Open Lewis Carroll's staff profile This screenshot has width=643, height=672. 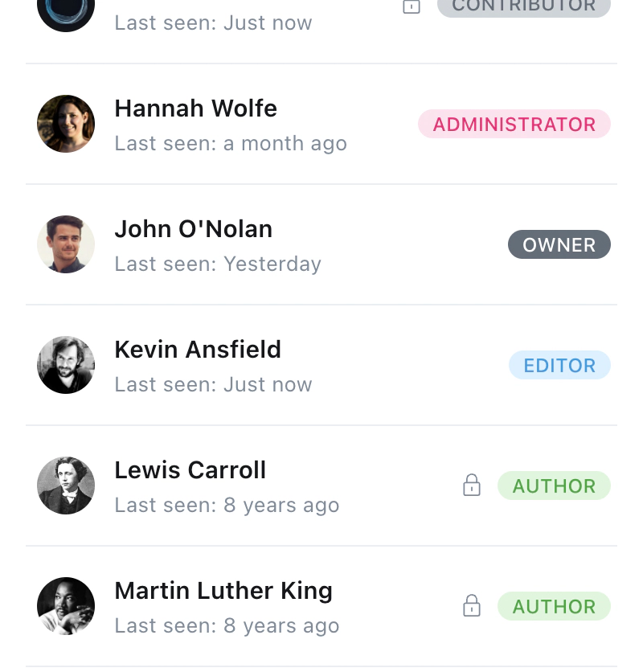tap(190, 469)
